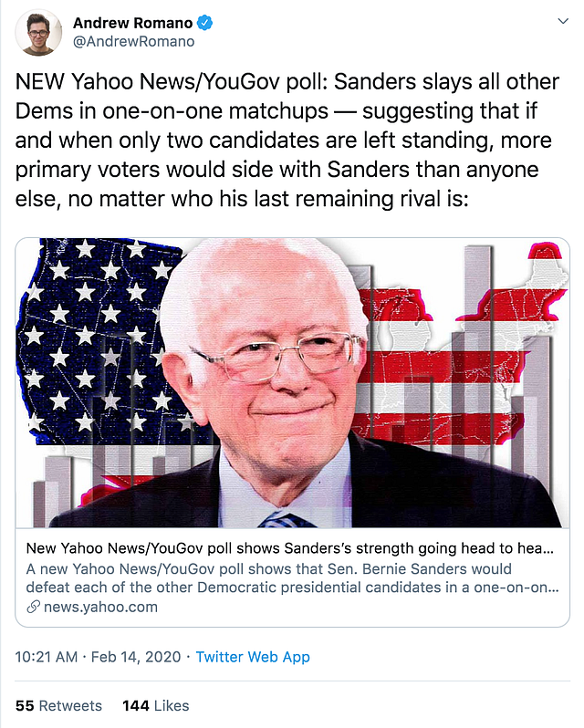The width and height of the screenshot is (584, 728).
Task: Click the gray card description text
Action: click(x=289, y=578)
